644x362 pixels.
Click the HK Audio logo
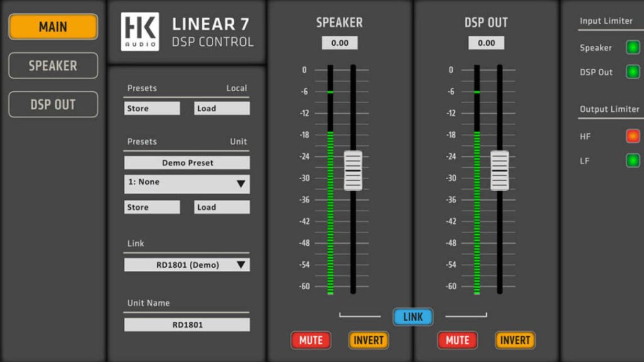[140, 31]
